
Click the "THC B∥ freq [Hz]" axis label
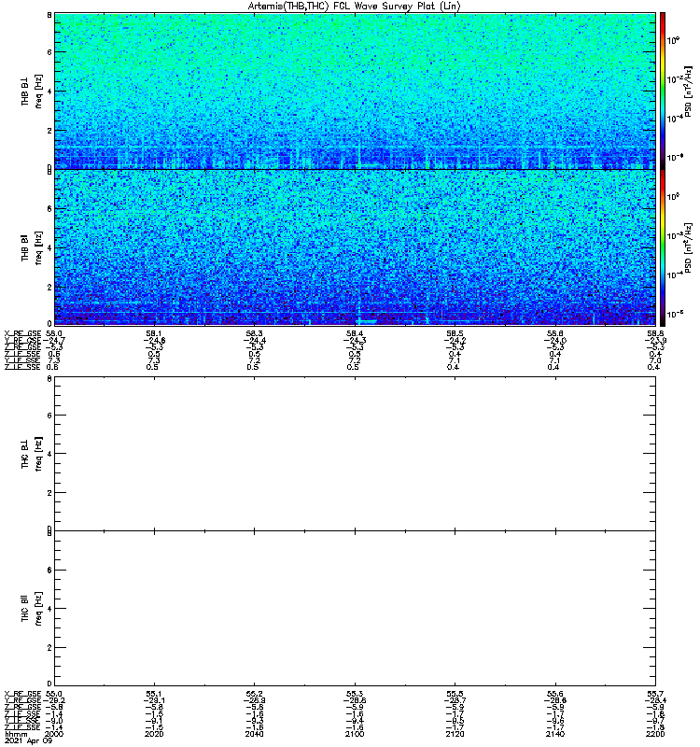(x=32, y=609)
